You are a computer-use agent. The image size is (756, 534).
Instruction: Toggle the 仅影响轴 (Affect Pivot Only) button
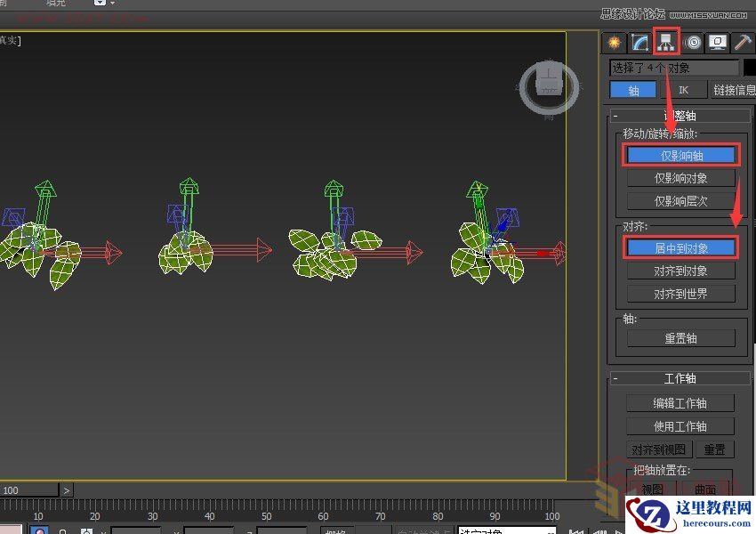681,155
